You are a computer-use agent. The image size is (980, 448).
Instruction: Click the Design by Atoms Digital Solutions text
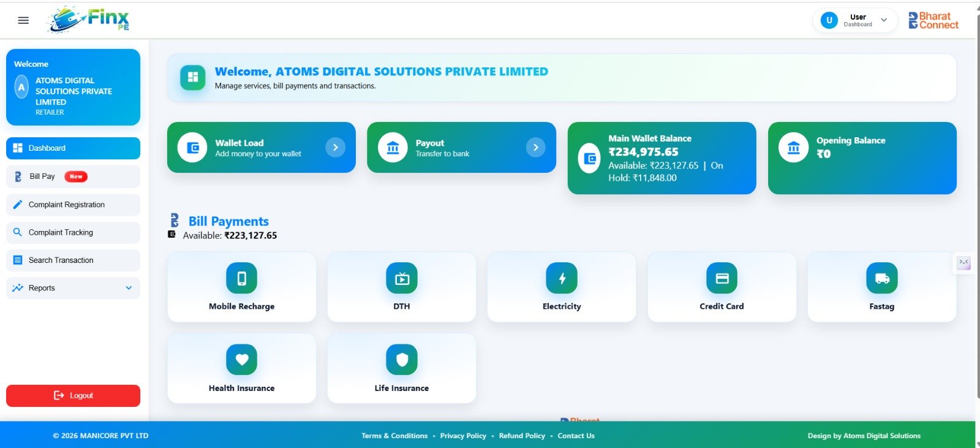pos(864,436)
